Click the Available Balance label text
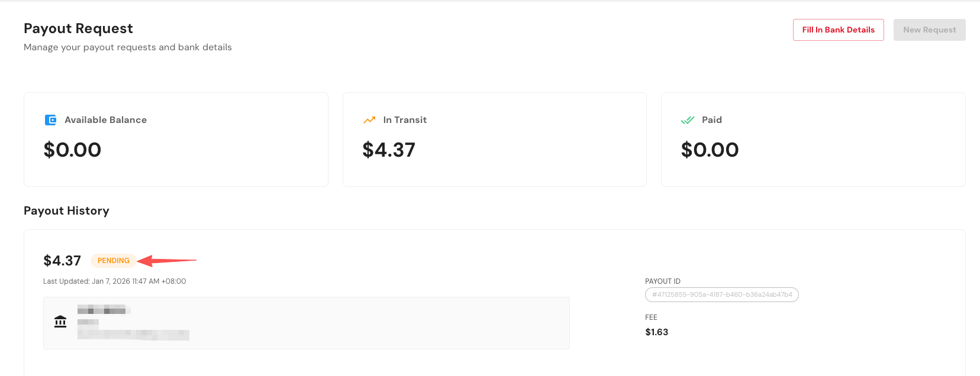Viewport: 980px width, 376px height. coord(105,120)
